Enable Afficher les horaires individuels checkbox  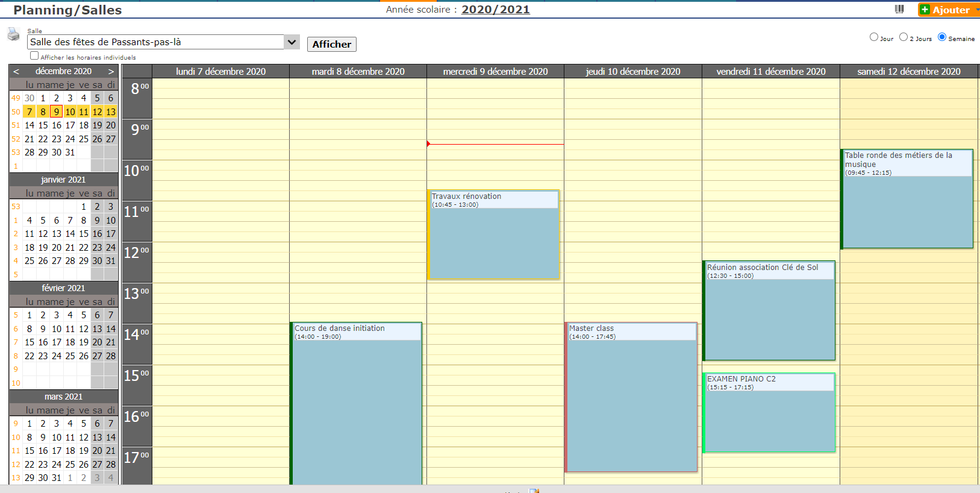34,55
